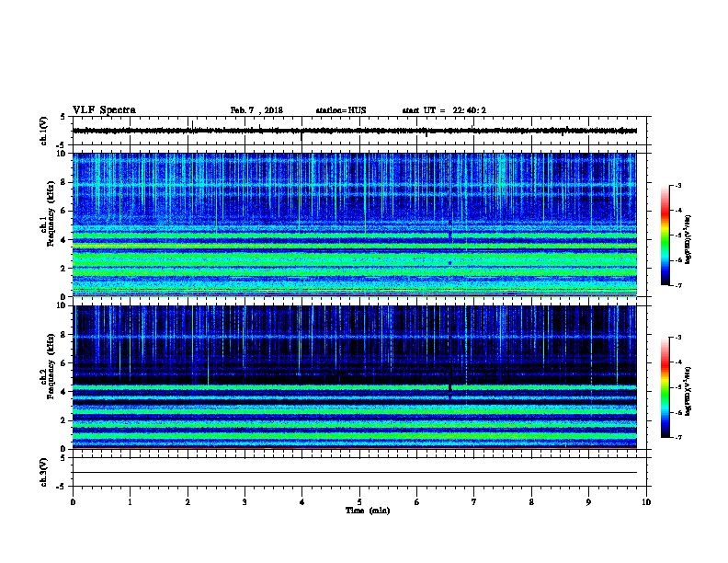Click the "station=HUS" header label
Image resolution: width=728 pixels, height=563 pixels.
click(341, 110)
